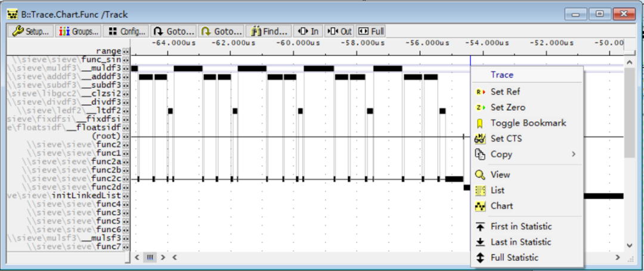Choose Chart in the context menu
Image resolution: width=644 pixels, height=271 pixels.
pyautogui.click(x=501, y=205)
